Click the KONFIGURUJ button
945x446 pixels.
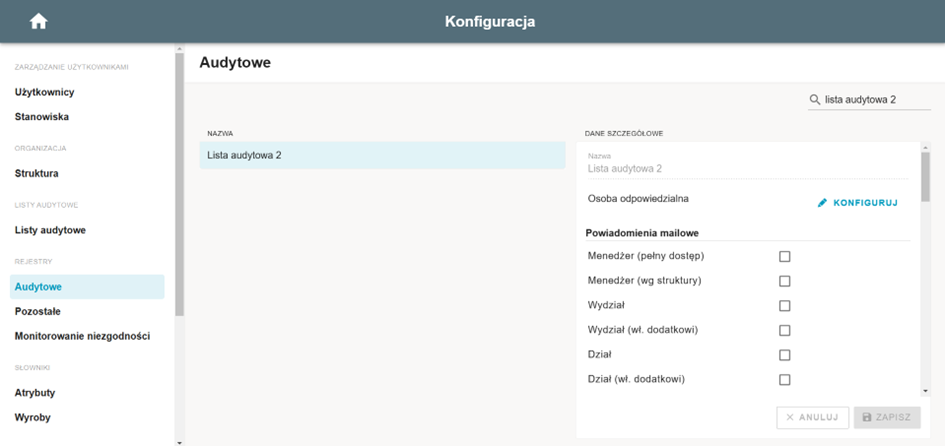[x=858, y=203]
